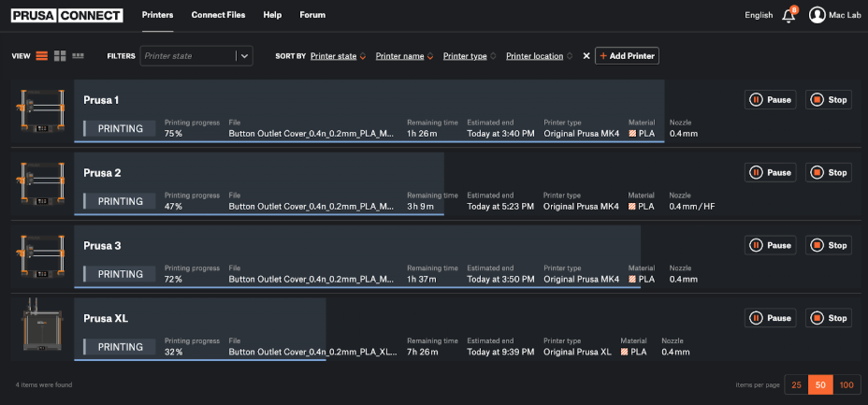This screenshot has height=405, width=868.
Task: Open the Printer state filter dropdown
Action: (244, 56)
